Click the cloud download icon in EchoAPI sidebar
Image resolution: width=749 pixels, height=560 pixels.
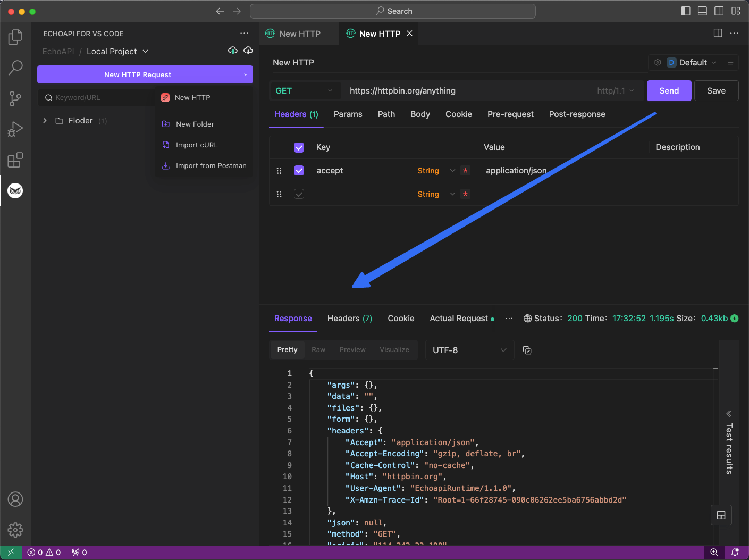point(248,51)
